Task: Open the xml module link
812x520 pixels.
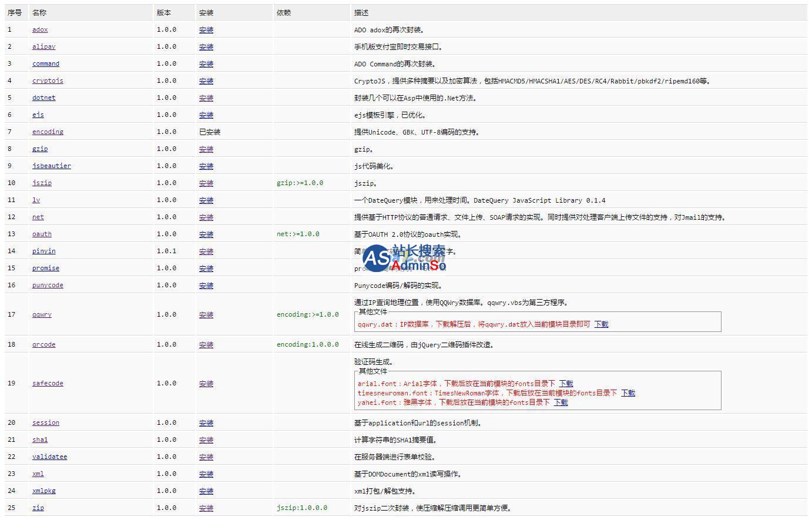Action: (38, 474)
